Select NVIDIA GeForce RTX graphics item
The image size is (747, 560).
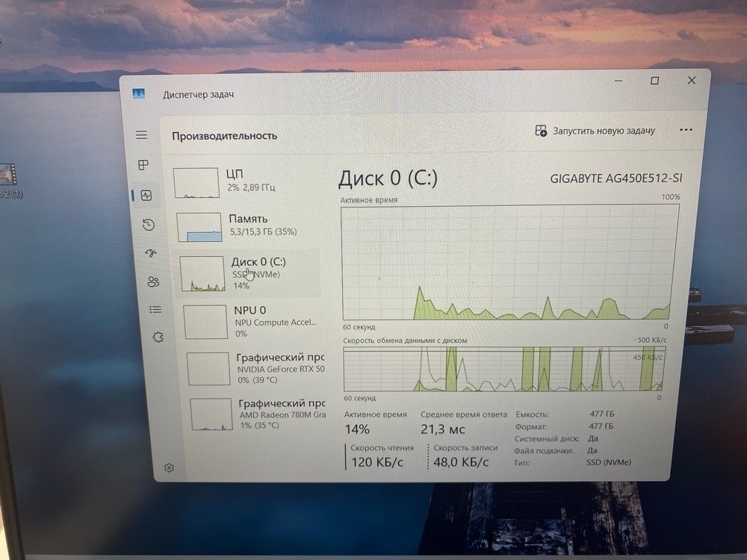[x=256, y=368]
